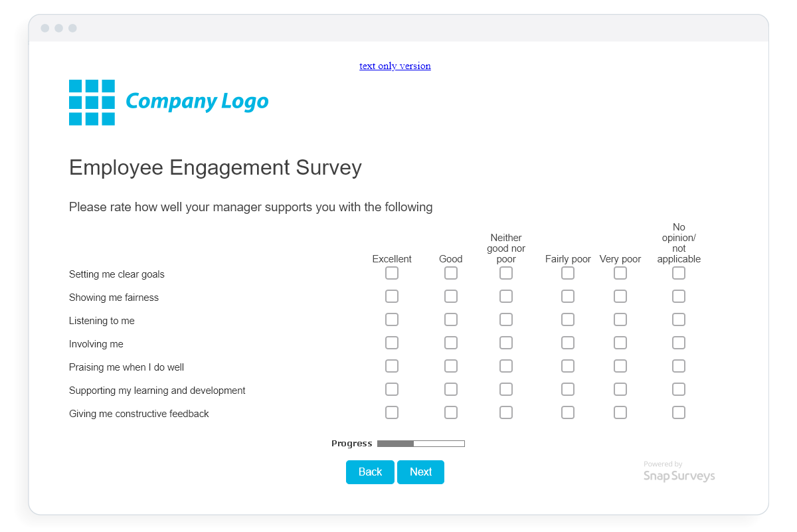The image size is (797, 532).
Task: Rate Praising me when I do well Excellent
Action: tap(392, 366)
